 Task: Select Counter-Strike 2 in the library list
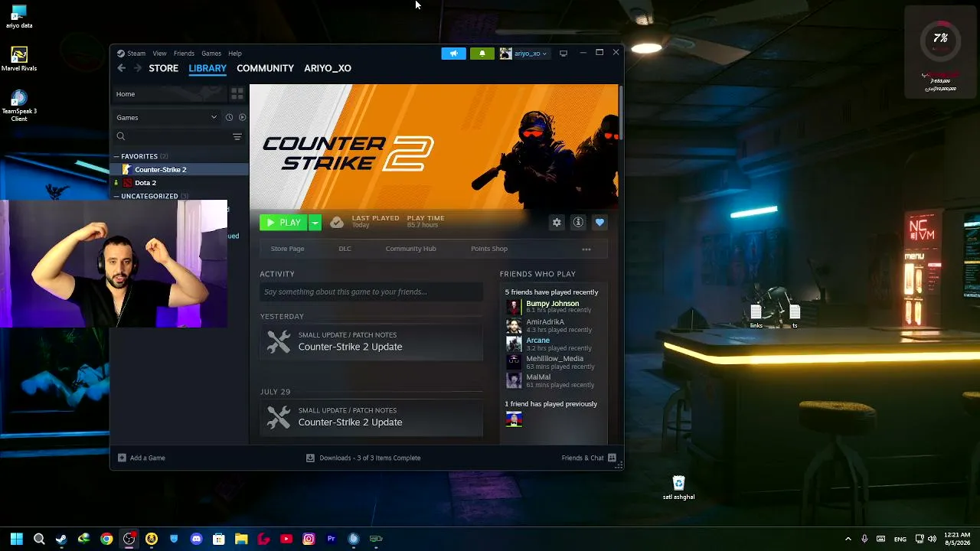180,169
